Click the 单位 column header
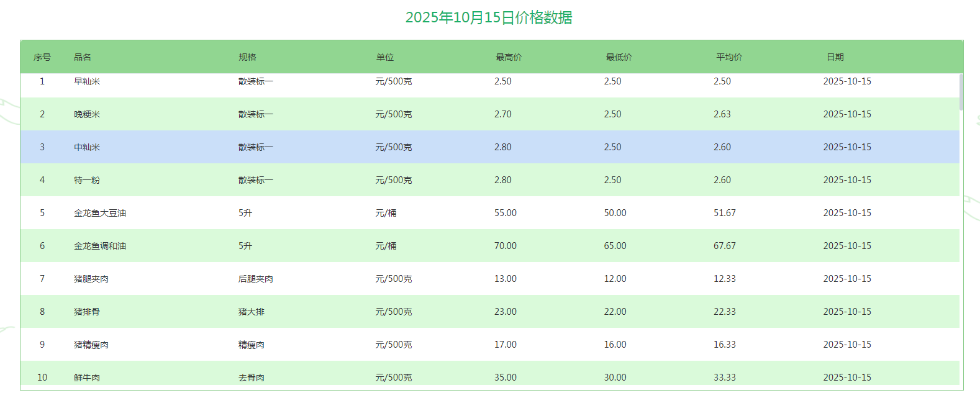This screenshot has width=980, height=398. 385,57
